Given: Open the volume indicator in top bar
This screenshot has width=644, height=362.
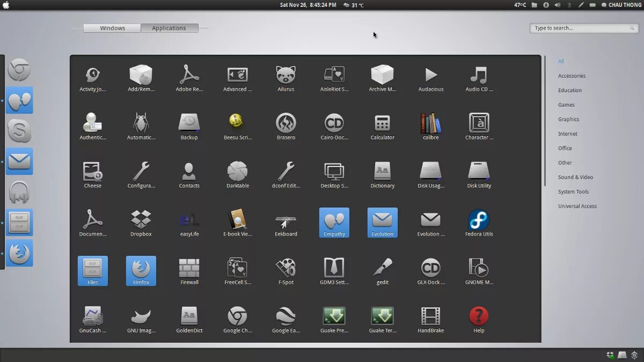Looking at the screenshot, I should point(557,5).
